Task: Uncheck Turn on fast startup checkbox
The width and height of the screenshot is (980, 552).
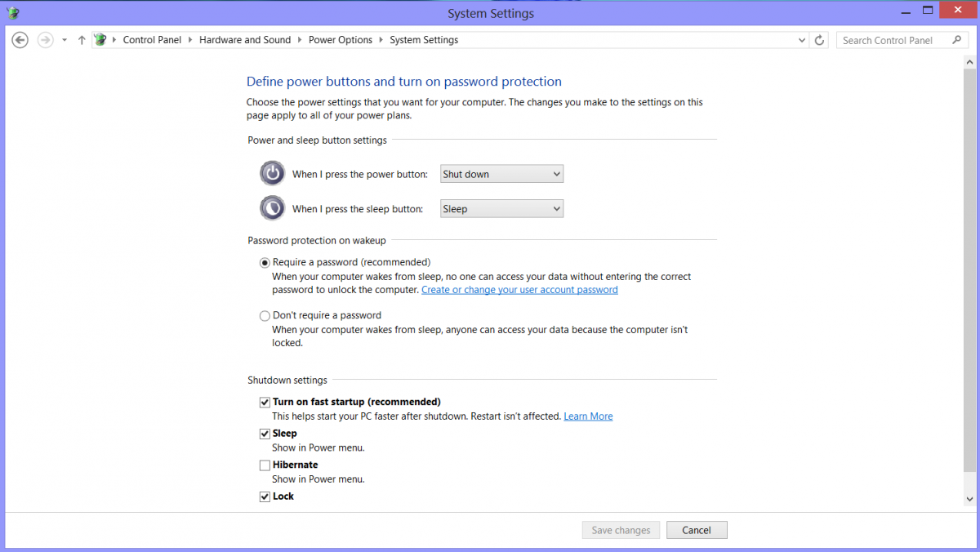Action: pyautogui.click(x=265, y=403)
